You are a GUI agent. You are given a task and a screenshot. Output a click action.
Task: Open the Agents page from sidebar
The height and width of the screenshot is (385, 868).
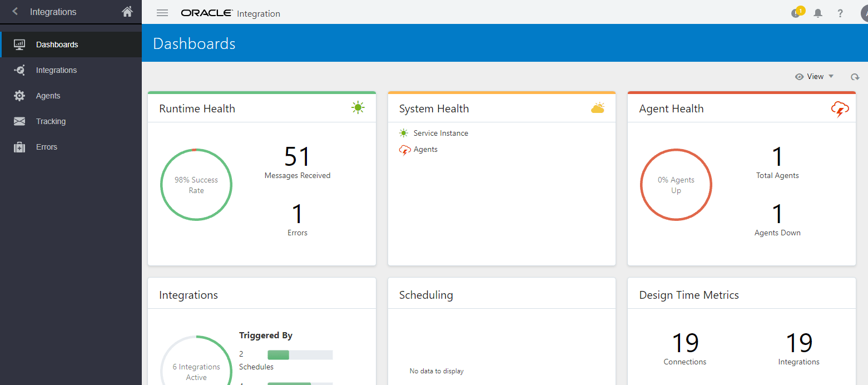point(18,96)
